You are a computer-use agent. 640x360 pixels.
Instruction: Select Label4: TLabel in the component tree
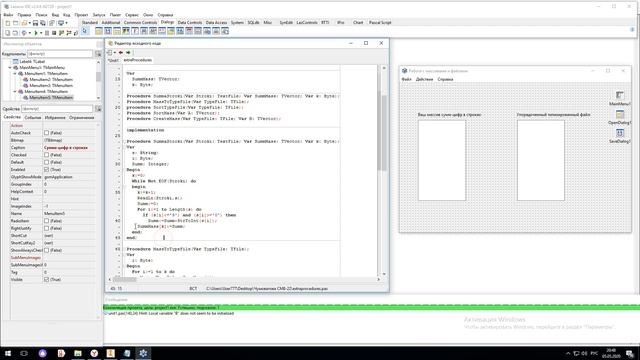(32, 62)
